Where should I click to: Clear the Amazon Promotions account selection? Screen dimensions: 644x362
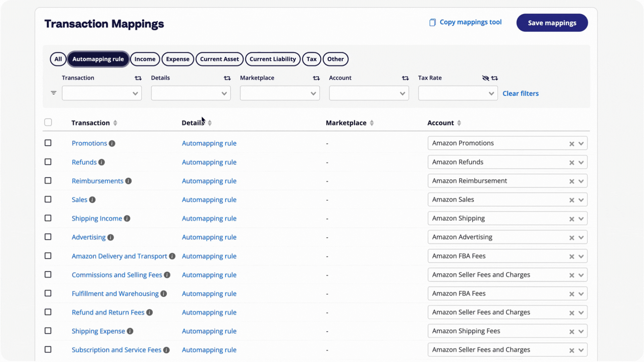(x=572, y=144)
